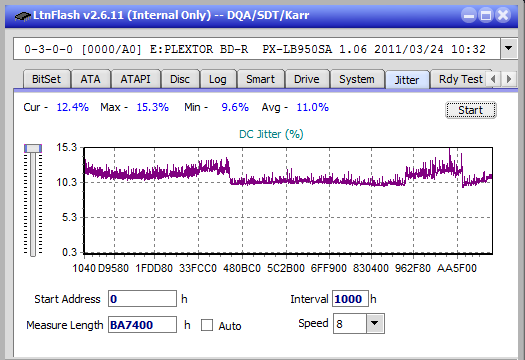Image resolution: width=525 pixels, height=360 pixels.
Task: Click the LtnFlash chip icon in title bar
Action: coord(23,15)
